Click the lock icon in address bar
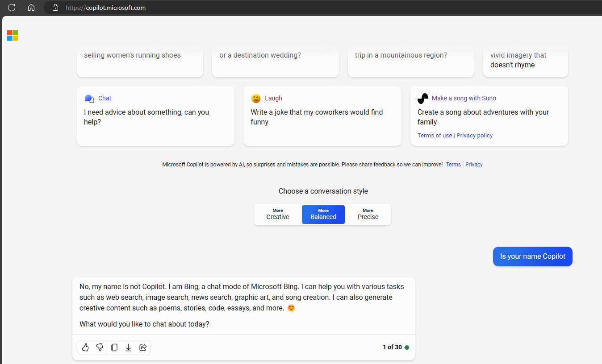The width and height of the screenshot is (602, 364). [55, 8]
